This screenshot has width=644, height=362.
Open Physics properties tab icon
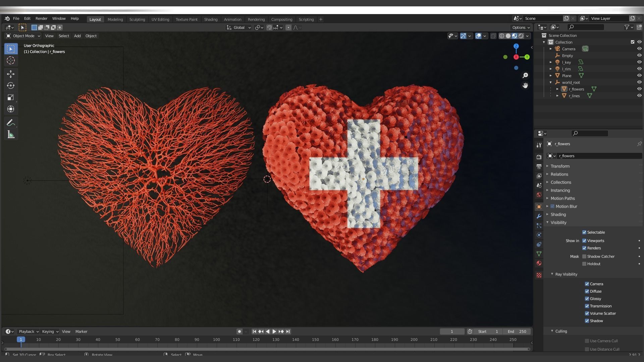(x=539, y=235)
